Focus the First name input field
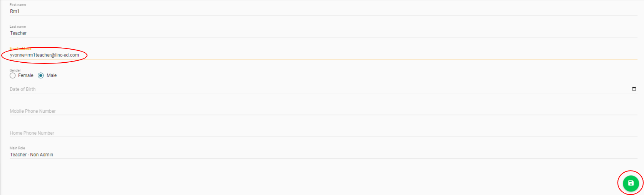The image size is (644, 195). coord(323,11)
